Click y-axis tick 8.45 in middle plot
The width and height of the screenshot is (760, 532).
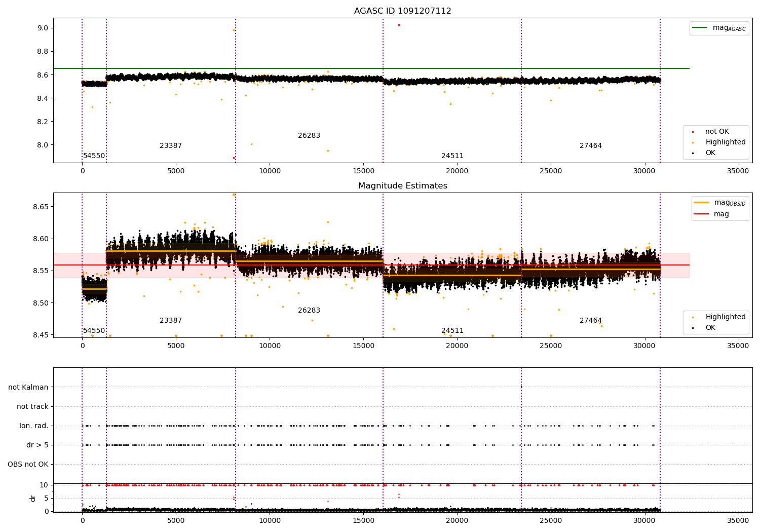pyautogui.click(x=41, y=335)
